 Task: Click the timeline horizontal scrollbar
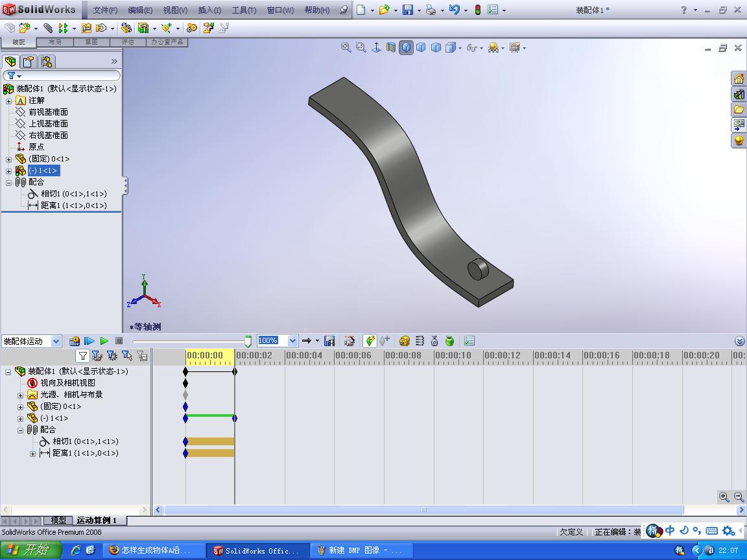(x=423, y=510)
